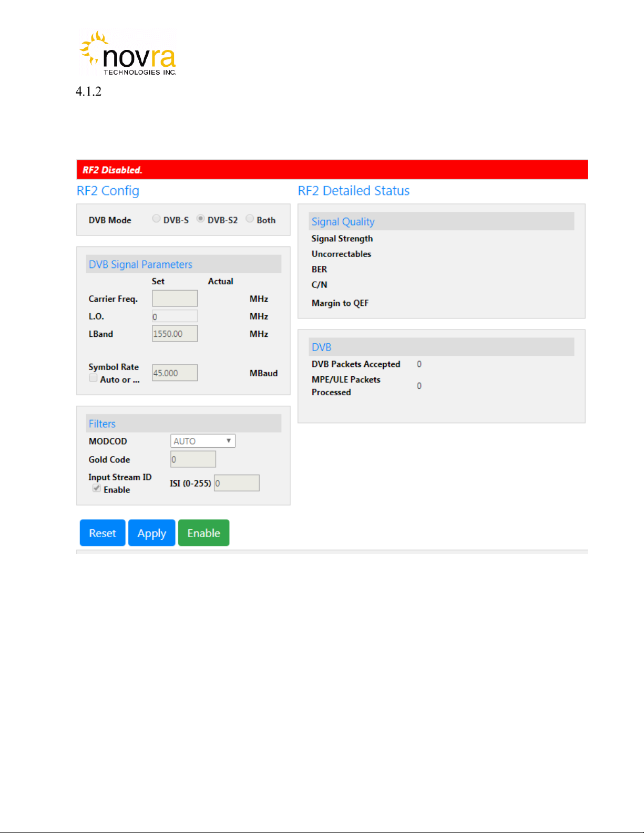This screenshot has width=644, height=833.
Task: Click the Filters section header
Action: pyautogui.click(x=183, y=424)
